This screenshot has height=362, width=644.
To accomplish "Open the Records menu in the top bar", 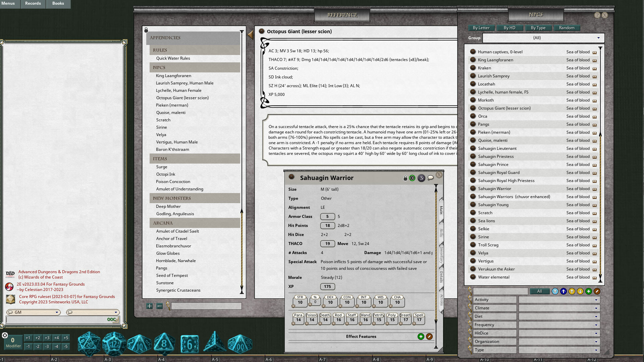I will pos(33,3).
